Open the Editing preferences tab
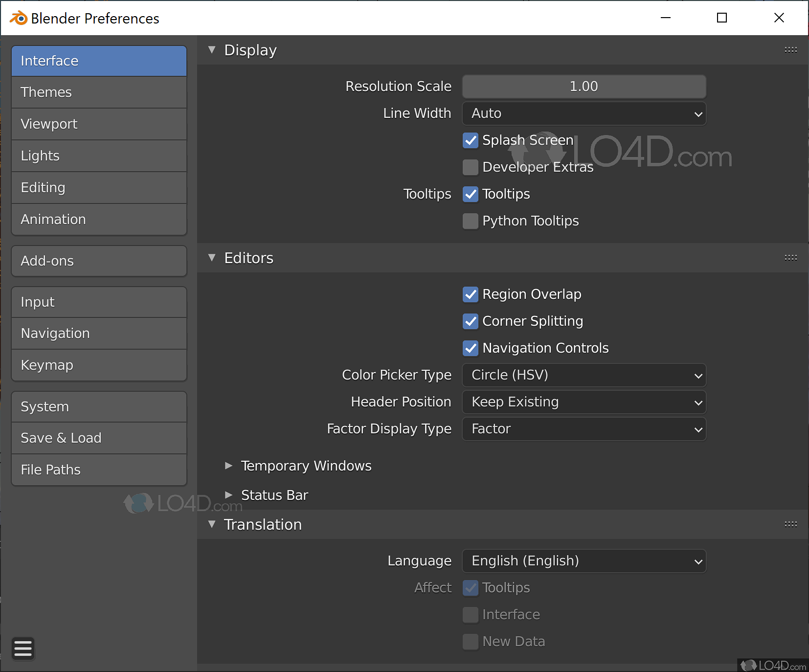Screen dimensions: 809x672 point(99,188)
